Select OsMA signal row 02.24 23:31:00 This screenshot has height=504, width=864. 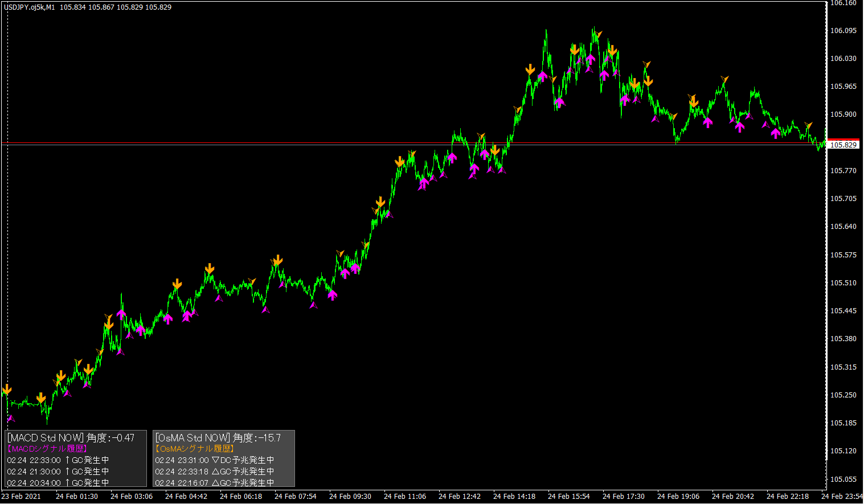pyautogui.click(x=215, y=460)
